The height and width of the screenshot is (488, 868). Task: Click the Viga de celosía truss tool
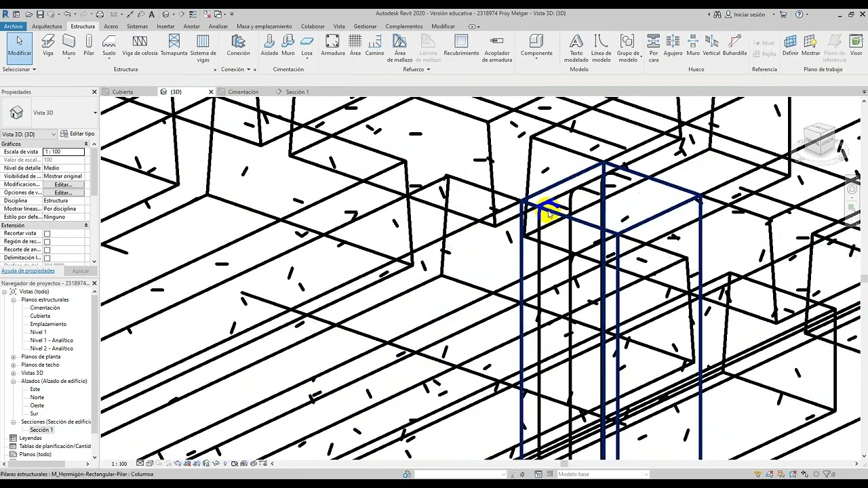[140, 46]
